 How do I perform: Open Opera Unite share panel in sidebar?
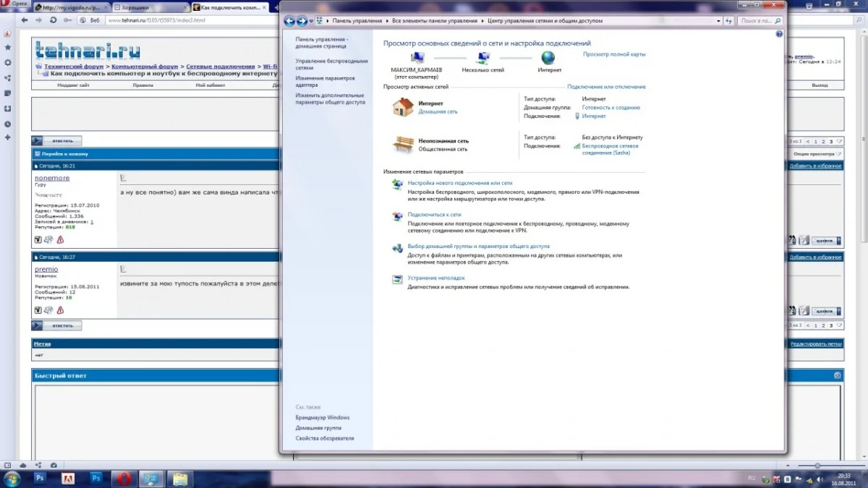point(7,78)
